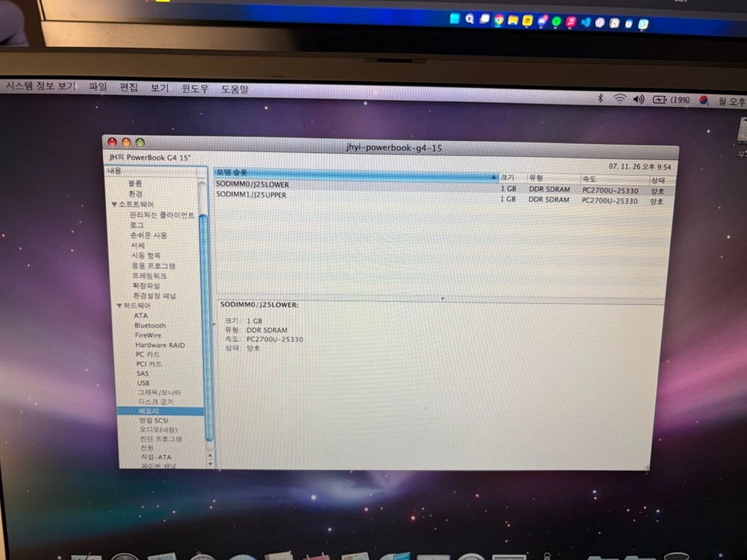Open the battery status icon showing 19%
This screenshot has width=747, height=560.
(672, 100)
